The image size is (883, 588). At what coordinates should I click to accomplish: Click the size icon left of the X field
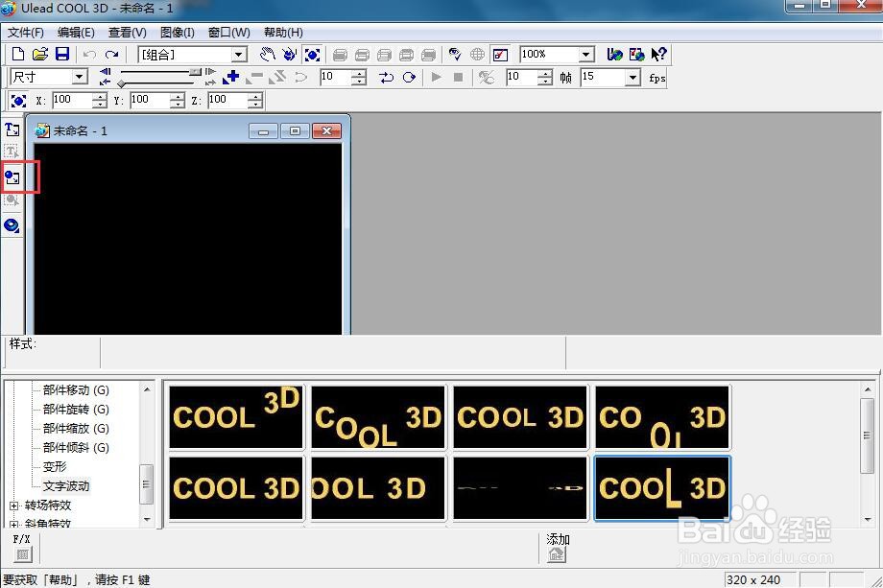point(18,101)
